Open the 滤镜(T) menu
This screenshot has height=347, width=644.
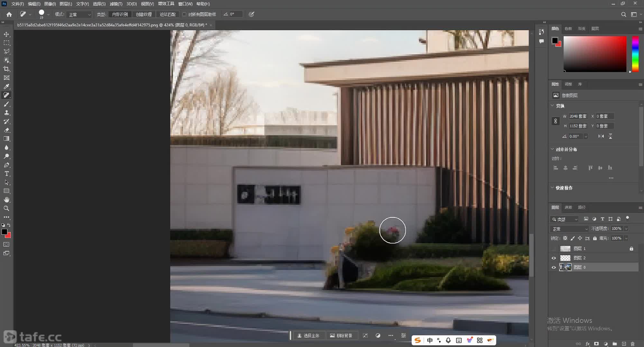pyautogui.click(x=116, y=4)
